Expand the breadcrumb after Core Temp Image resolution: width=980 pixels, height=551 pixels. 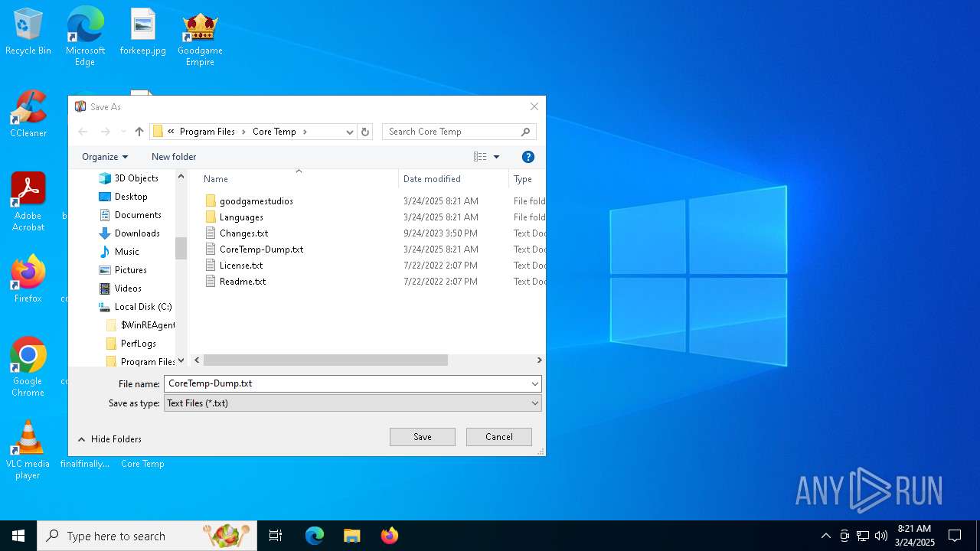305,132
